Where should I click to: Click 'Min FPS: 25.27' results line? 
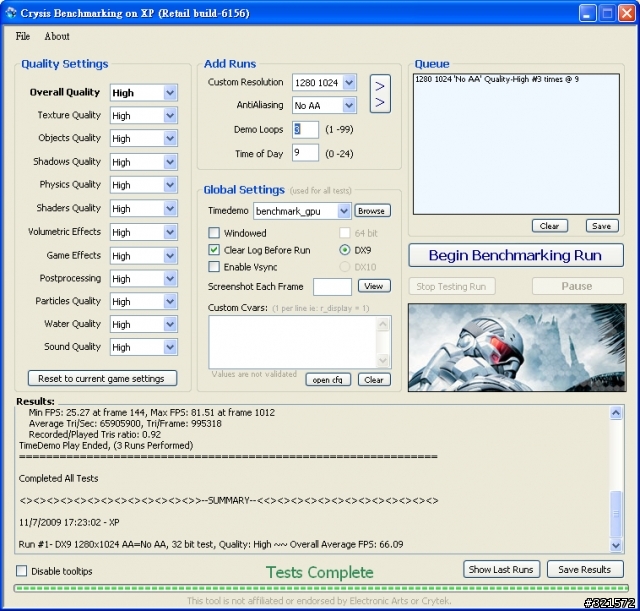pos(151,413)
